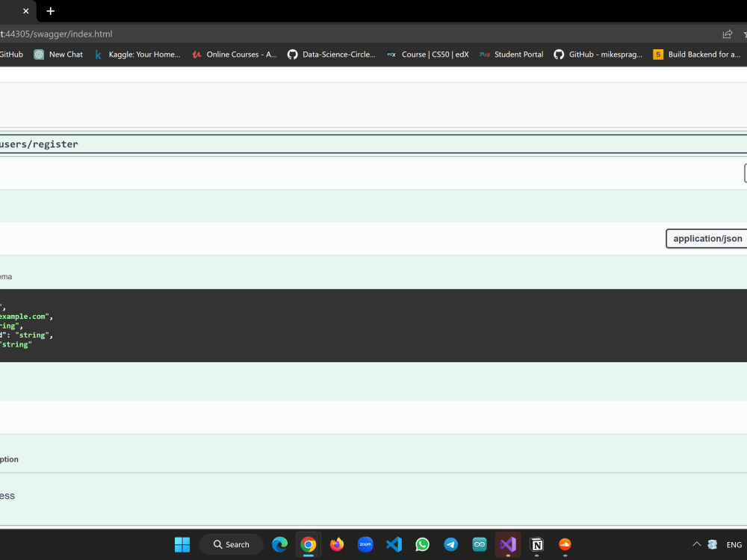
Task: Launch Google Chrome from the taskbar
Action: point(309,544)
